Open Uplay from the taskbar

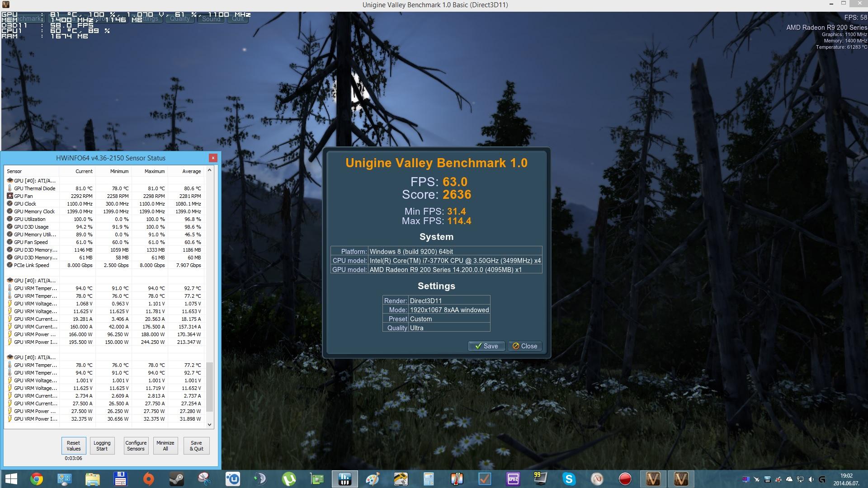point(233,479)
